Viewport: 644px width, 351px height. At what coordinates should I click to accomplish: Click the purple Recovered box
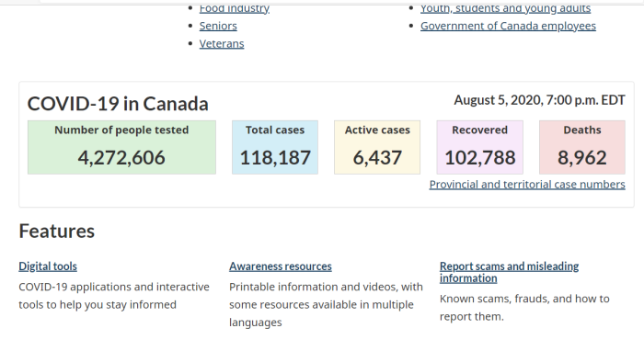[479, 147]
